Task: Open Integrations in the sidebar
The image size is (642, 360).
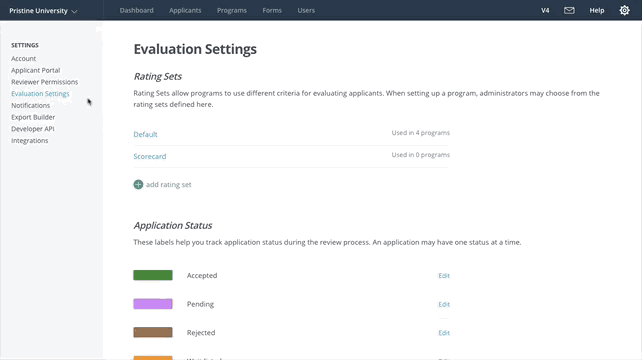Action: coord(29,140)
